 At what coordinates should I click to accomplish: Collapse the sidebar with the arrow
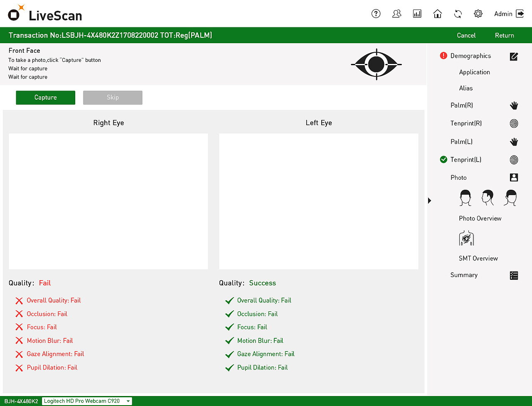(x=429, y=200)
